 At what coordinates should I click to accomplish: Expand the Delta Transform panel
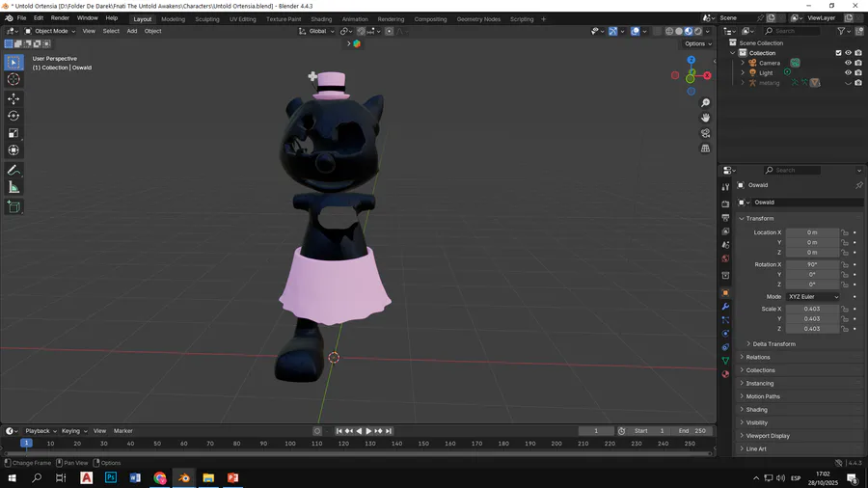pyautogui.click(x=773, y=344)
